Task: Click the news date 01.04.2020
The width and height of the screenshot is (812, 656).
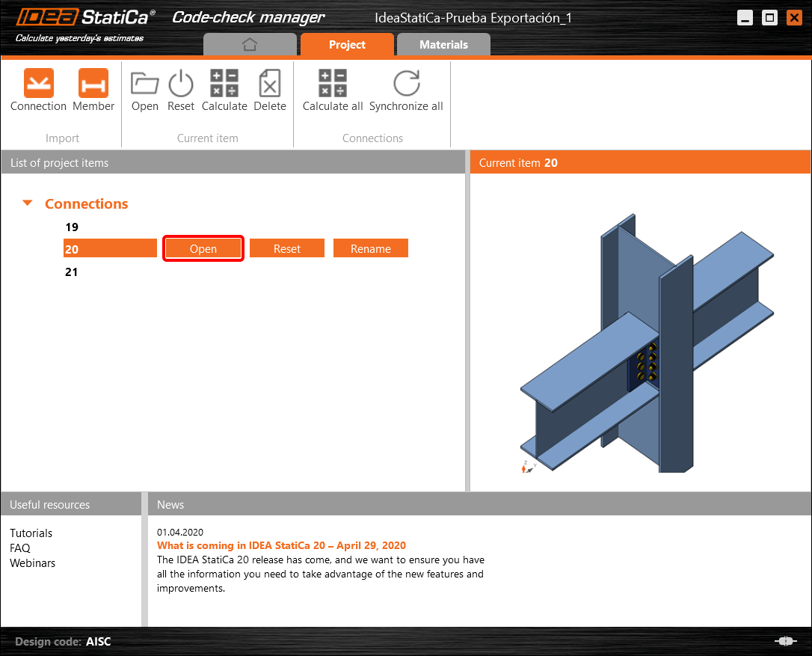Action: 180,532
